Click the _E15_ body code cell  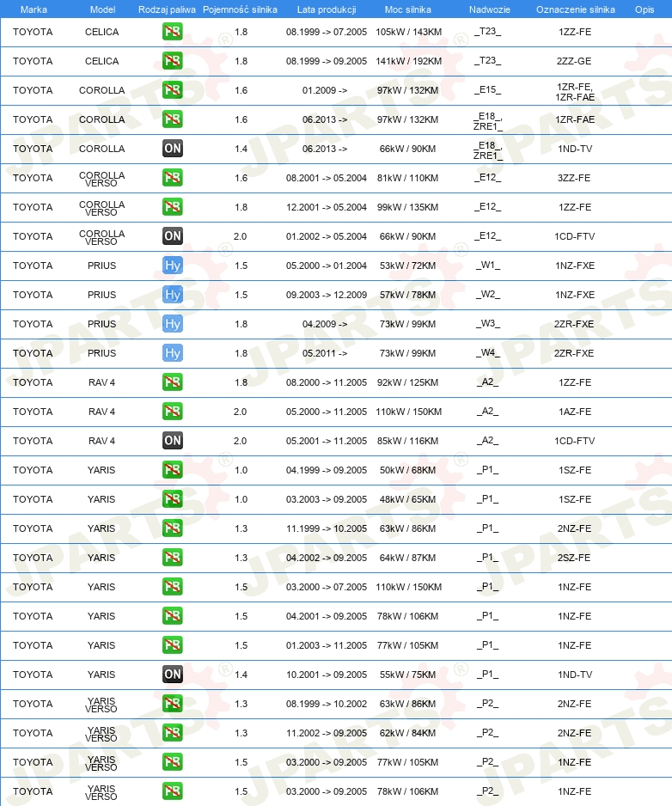pyautogui.click(x=487, y=90)
